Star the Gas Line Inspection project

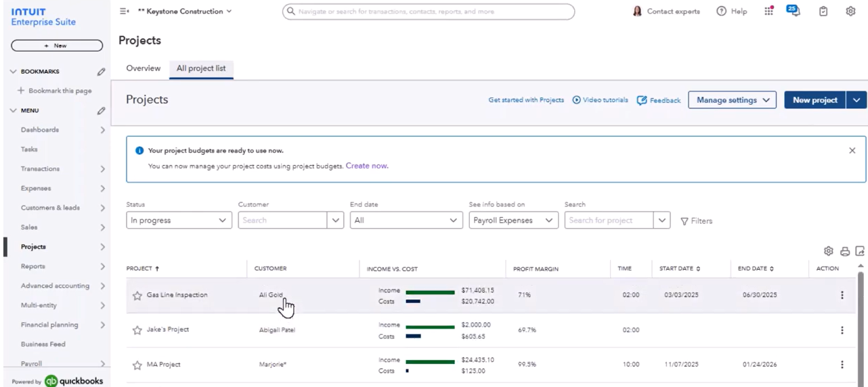[x=137, y=296]
